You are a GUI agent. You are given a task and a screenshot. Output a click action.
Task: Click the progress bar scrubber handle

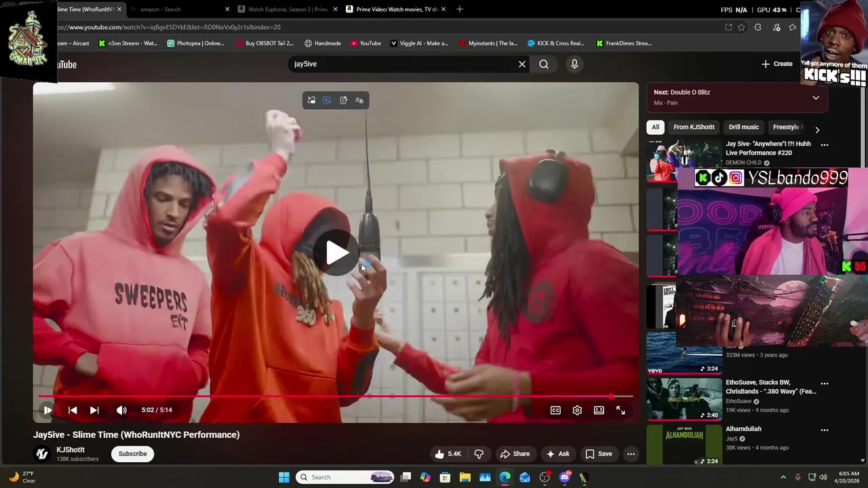click(611, 396)
